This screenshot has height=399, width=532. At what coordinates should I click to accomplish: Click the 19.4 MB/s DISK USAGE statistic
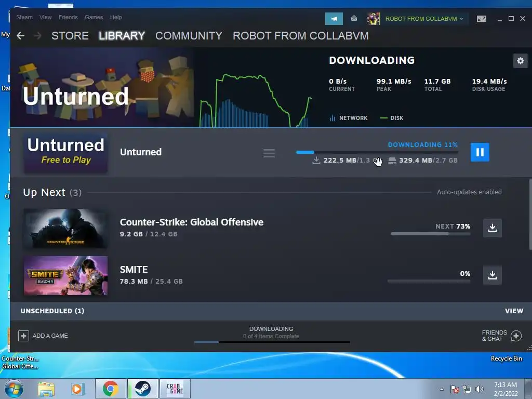click(489, 85)
